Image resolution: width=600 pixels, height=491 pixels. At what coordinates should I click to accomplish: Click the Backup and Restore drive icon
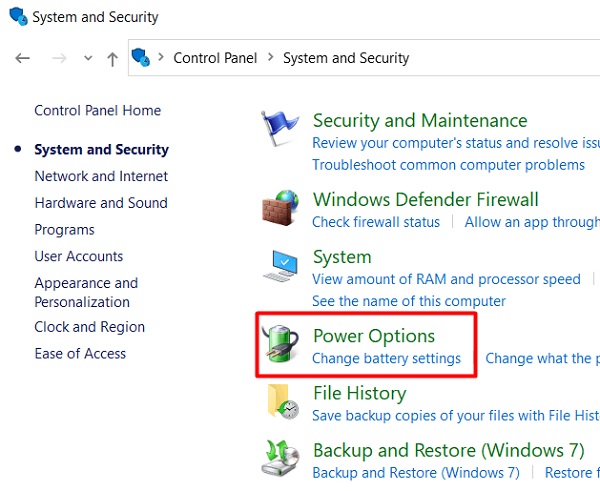coord(280,458)
